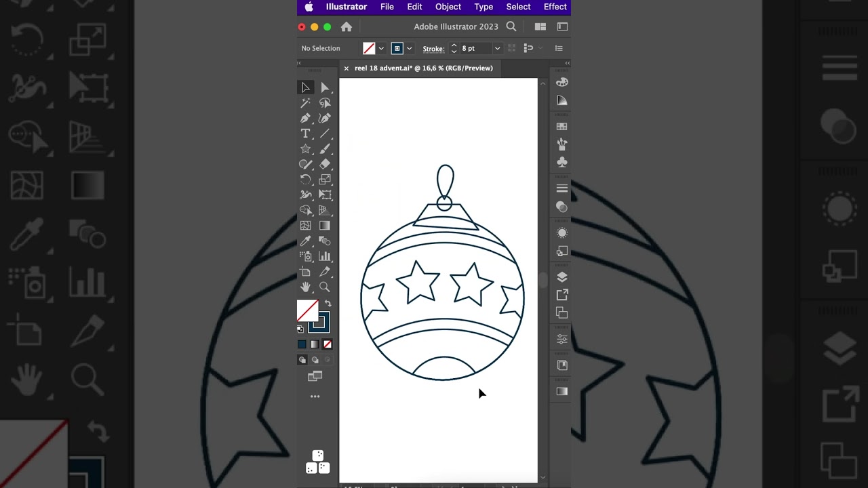Choose the Eyedropper tool

[x=306, y=241]
